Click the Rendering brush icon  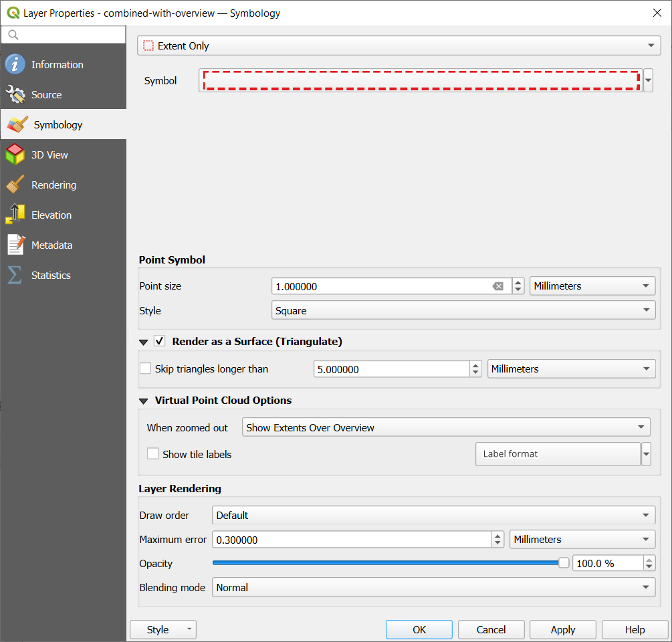click(15, 185)
